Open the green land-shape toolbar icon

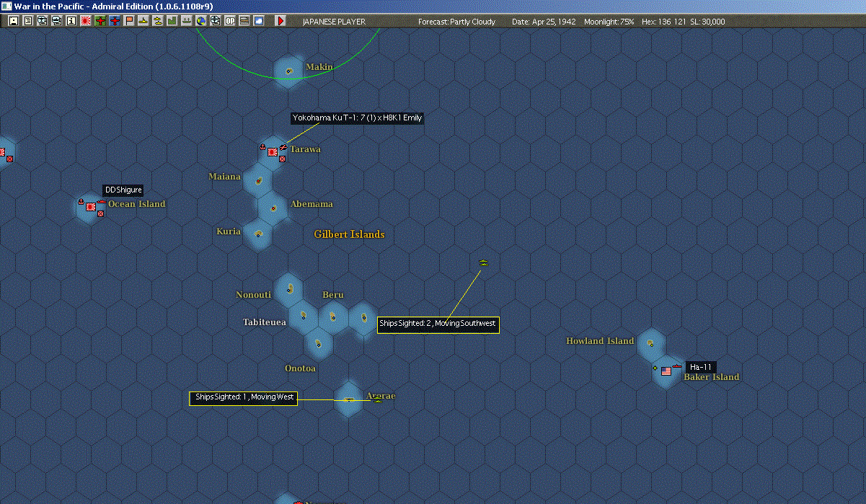(172, 21)
